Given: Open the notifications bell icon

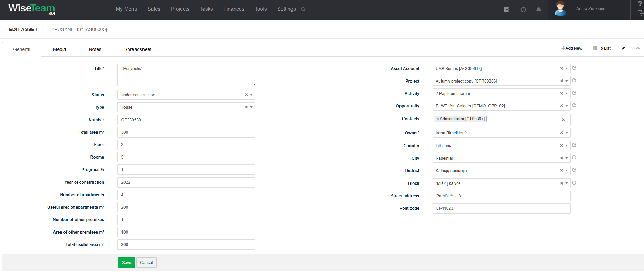Looking at the screenshot, I should click(x=538, y=10).
